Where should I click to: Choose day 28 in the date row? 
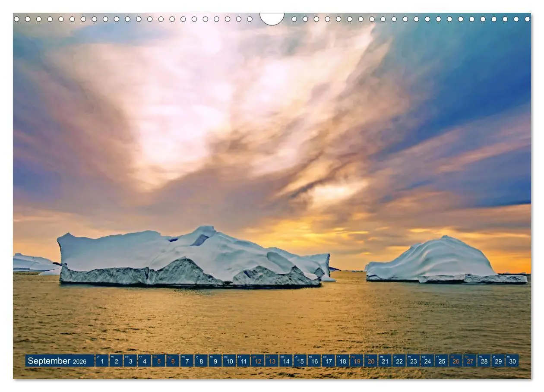tap(484, 361)
